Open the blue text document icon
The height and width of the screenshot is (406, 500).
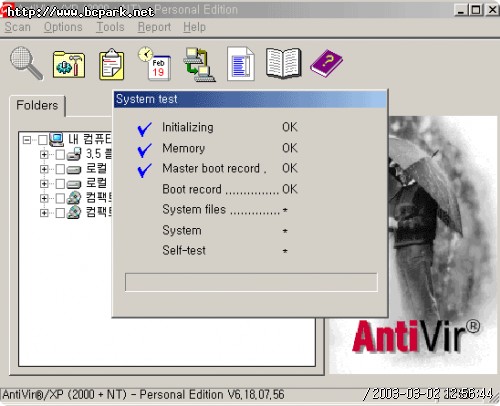[x=241, y=64]
